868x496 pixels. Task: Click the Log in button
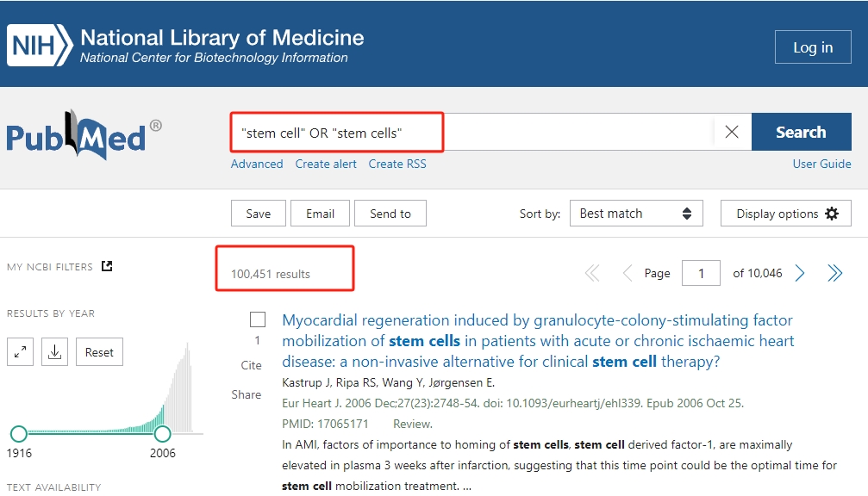812,47
